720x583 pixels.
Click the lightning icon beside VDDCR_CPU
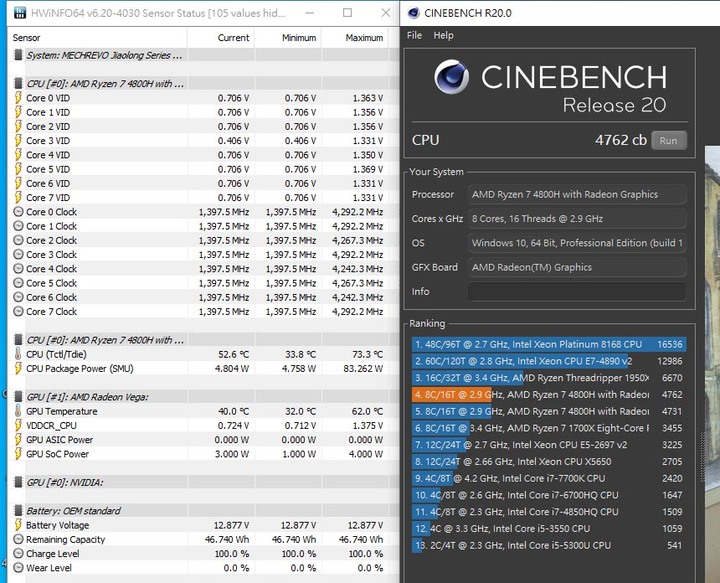pyautogui.click(x=18, y=425)
